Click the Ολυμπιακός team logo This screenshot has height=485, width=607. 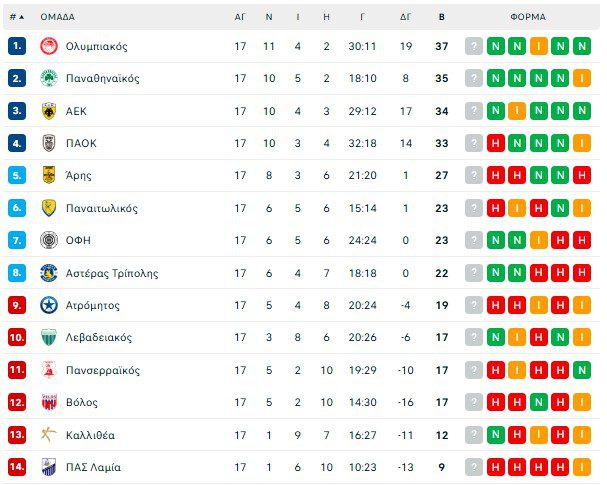(47, 46)
